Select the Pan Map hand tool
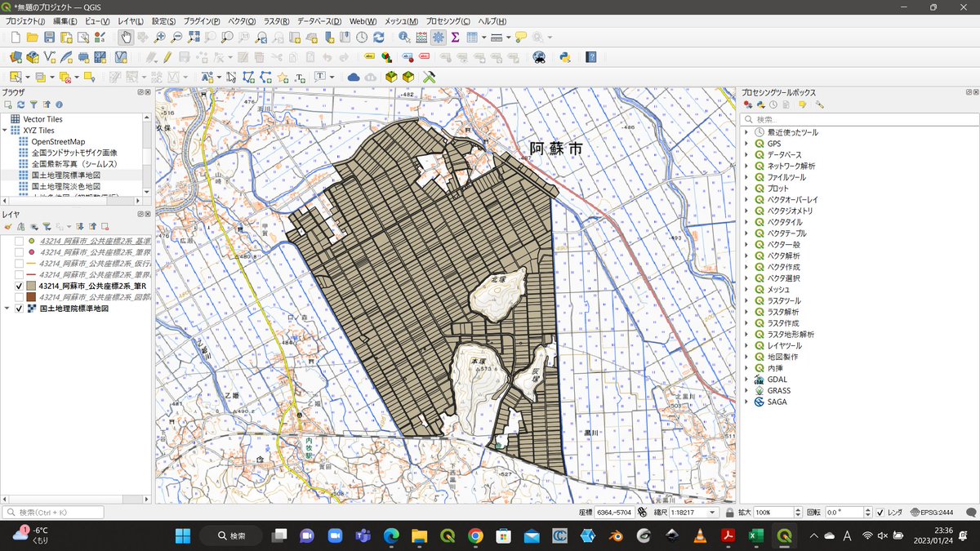 126,38
